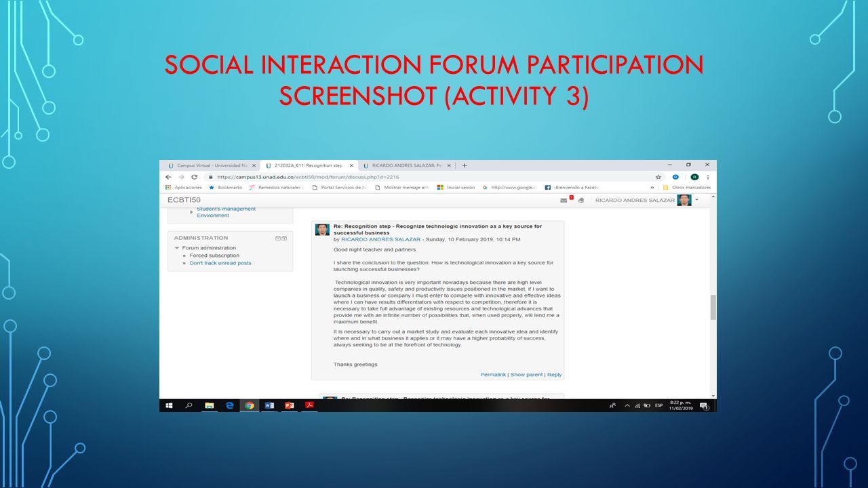The height and width of the screenshot is (488, 868).
Task: Bookmark this page with the star icon
Action: click(x=658, y=177)
